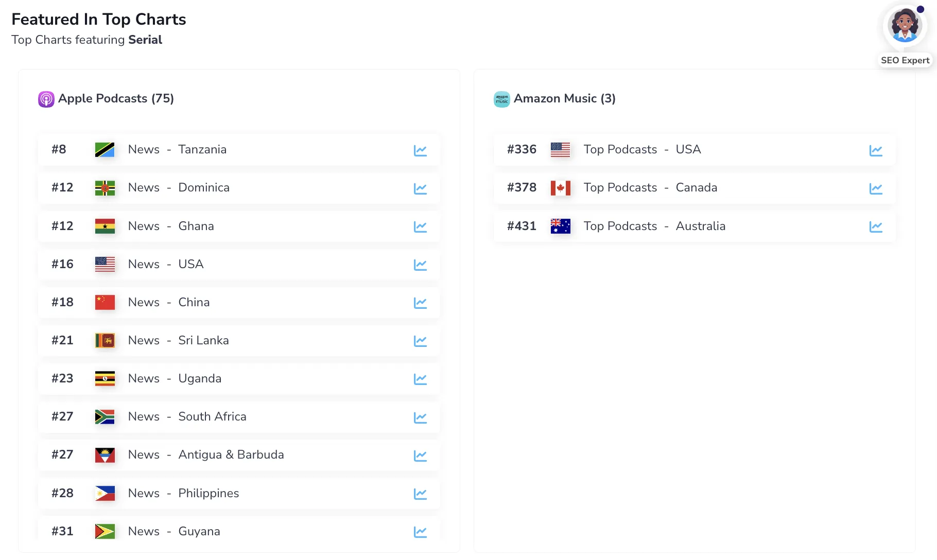Image resolution: width=937 pixels, height=560 pixels.
Task: Click rank #28 in Philippines row
Action: (62, 493)
